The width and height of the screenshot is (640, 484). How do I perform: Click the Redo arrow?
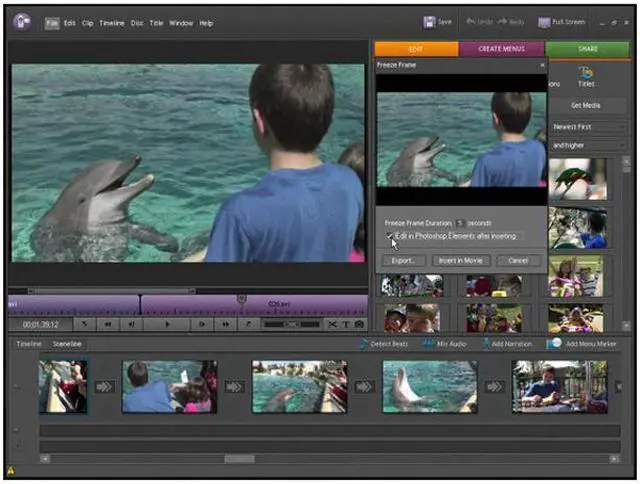(502, 21)
